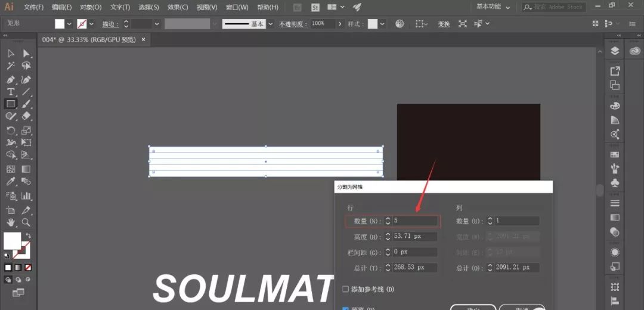644x310 pixels.
Task: Expand the 基本功能 workspace dropdown
Action: (x=507, y=7)
